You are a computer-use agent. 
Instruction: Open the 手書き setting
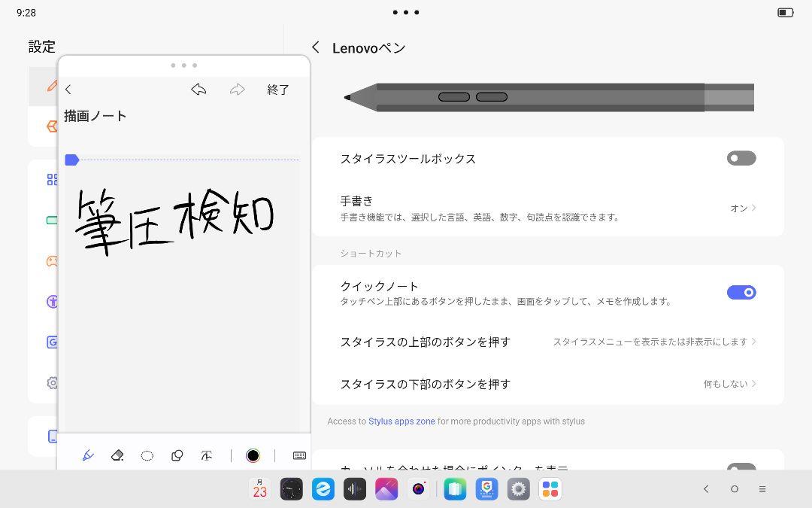click(x=548, y=208)
